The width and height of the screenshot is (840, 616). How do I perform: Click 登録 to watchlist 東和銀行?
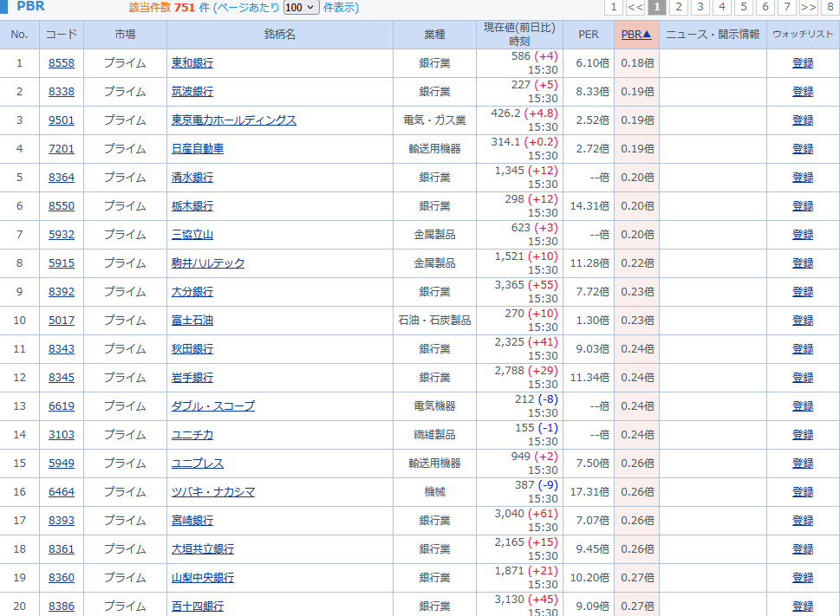(x=802, y=63)
